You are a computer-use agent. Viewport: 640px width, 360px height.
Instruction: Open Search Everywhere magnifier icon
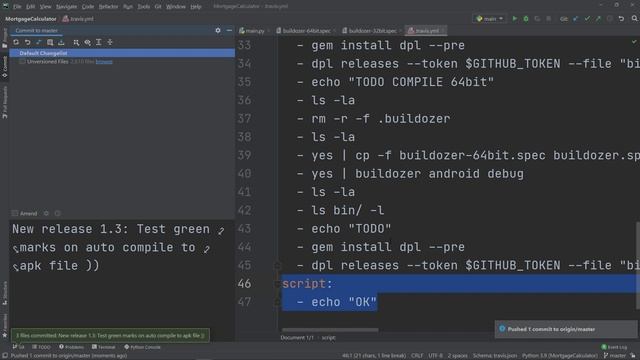635,19
